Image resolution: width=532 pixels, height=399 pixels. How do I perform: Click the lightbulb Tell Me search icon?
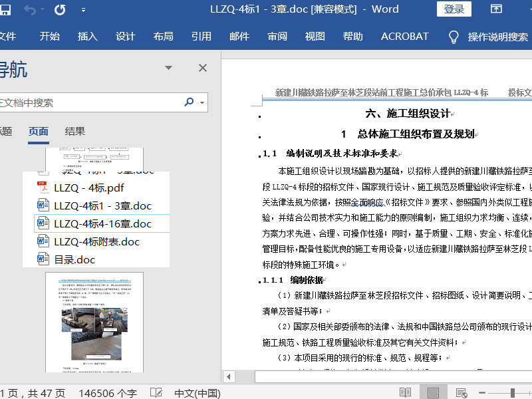[454, 37]
